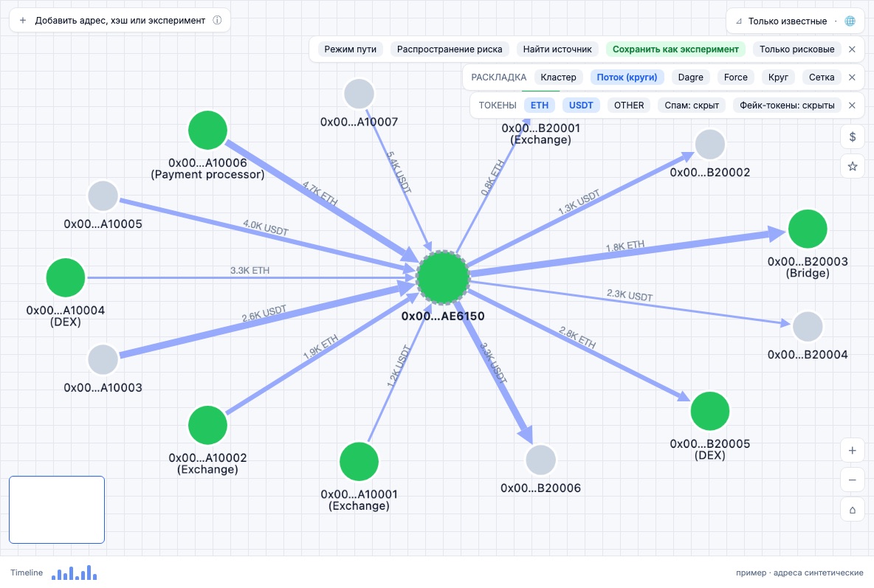Viewport: 874px width, 588px height.
Task: Click the minimap thumbnail in the corner
Action: coord(57,509)
